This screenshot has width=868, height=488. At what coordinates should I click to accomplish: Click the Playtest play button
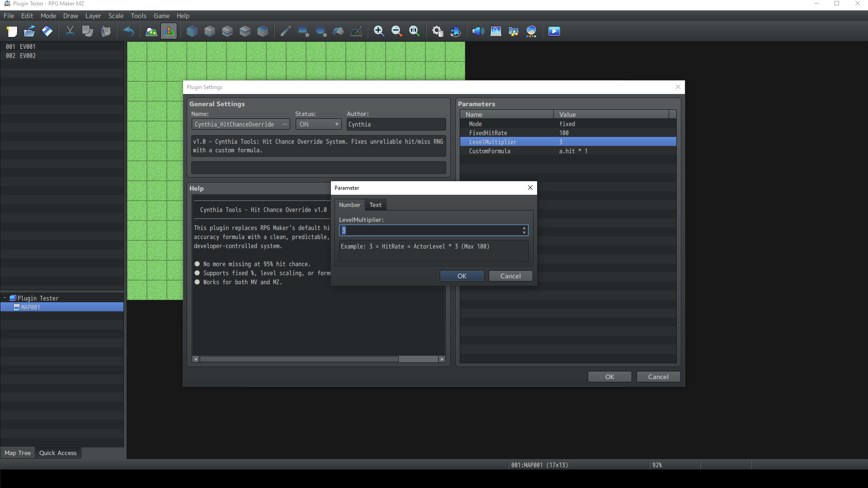pos(554,31)
